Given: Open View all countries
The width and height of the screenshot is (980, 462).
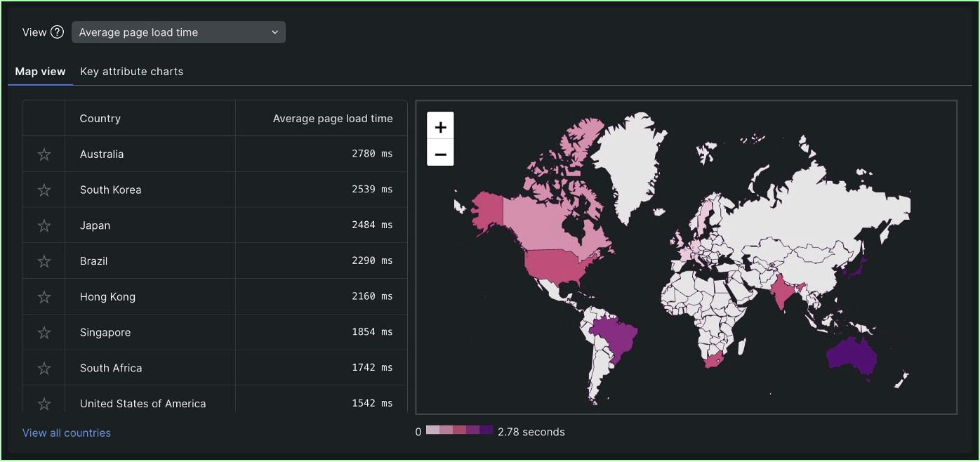Looking at the screenshot, I should pyautogui.click(x=67, y=433).
